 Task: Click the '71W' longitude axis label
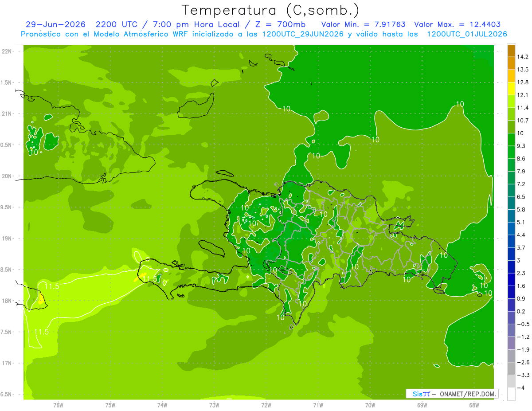point(318,405)
